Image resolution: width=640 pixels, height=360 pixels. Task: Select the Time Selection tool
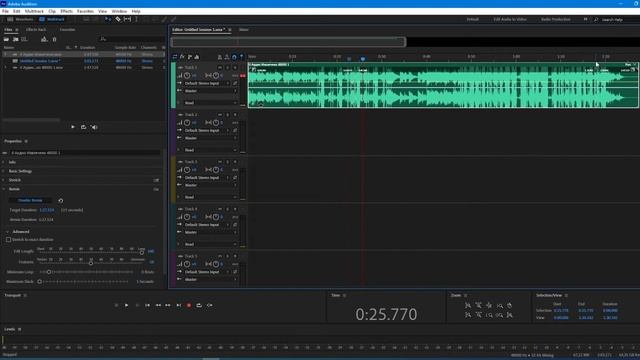coord(136,19)
